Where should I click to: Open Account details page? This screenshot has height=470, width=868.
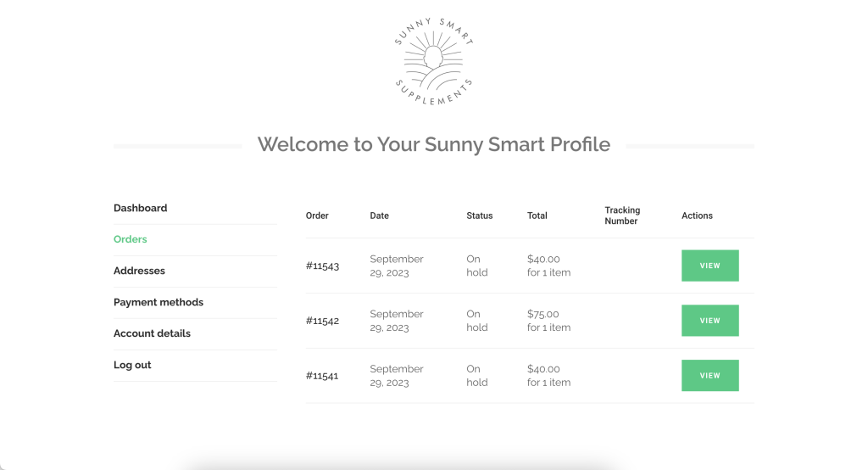click(152, 333)
